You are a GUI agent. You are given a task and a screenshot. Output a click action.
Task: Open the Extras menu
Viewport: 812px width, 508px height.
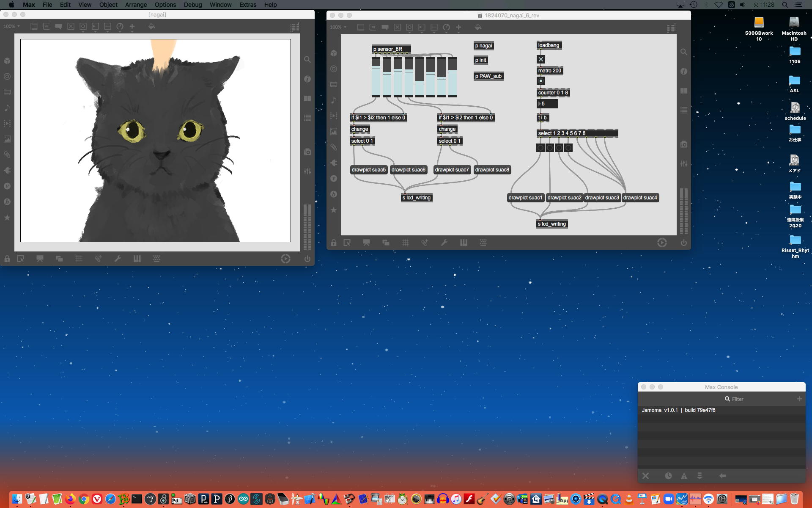[x=247, y=5]
